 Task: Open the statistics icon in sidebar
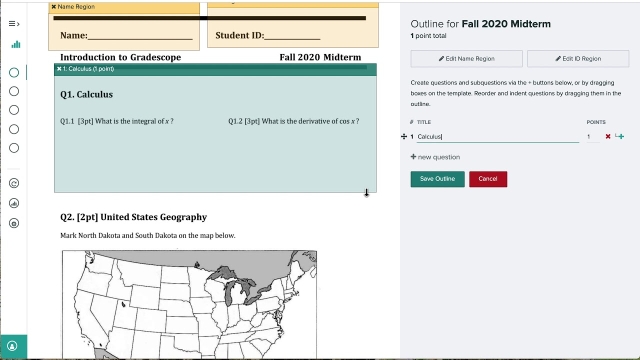(14, 203)
